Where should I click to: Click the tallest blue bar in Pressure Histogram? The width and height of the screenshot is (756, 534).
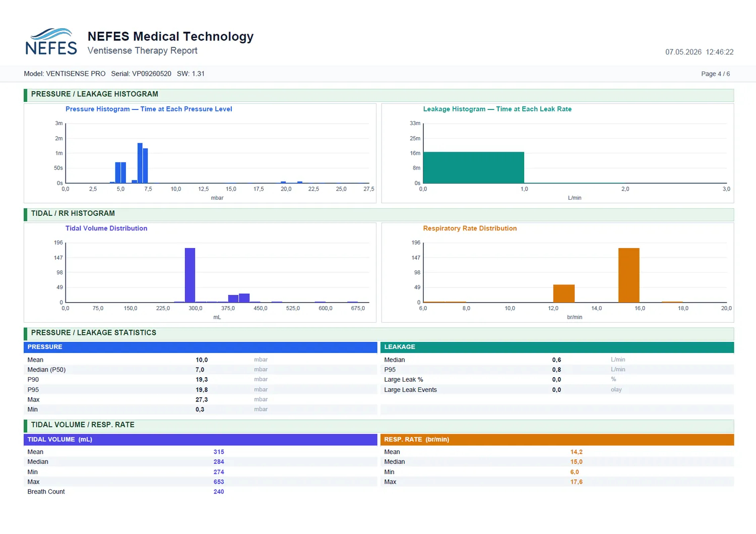coord(140,163)
